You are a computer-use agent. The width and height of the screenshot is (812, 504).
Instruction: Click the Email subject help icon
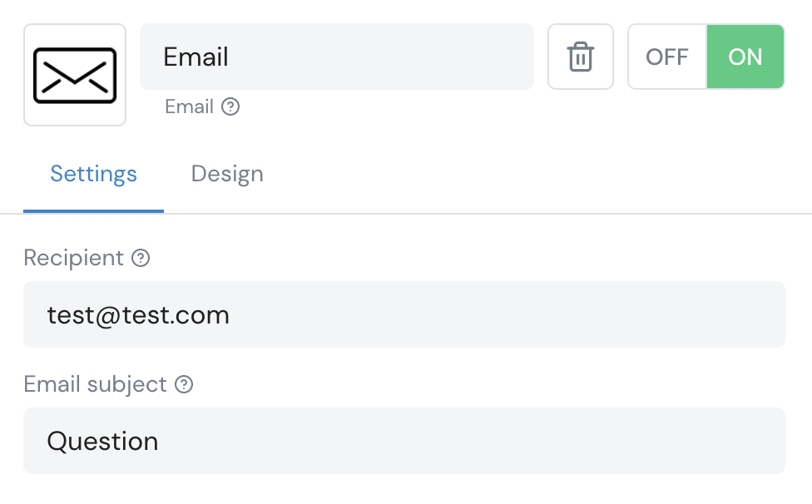point(185,384)
